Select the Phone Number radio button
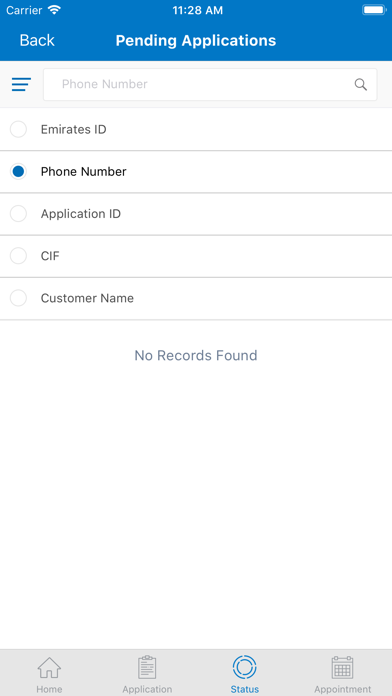This screenshot has height=696, width=392. coord(18,172)
